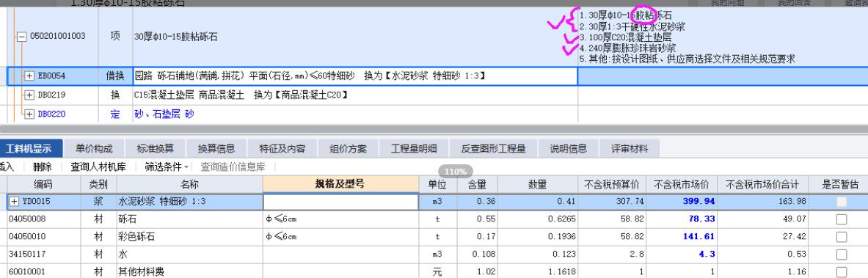Click the 不含税市场价 column header
The width and height of the screenshot is (868, 278).
[x=682, y=184]
